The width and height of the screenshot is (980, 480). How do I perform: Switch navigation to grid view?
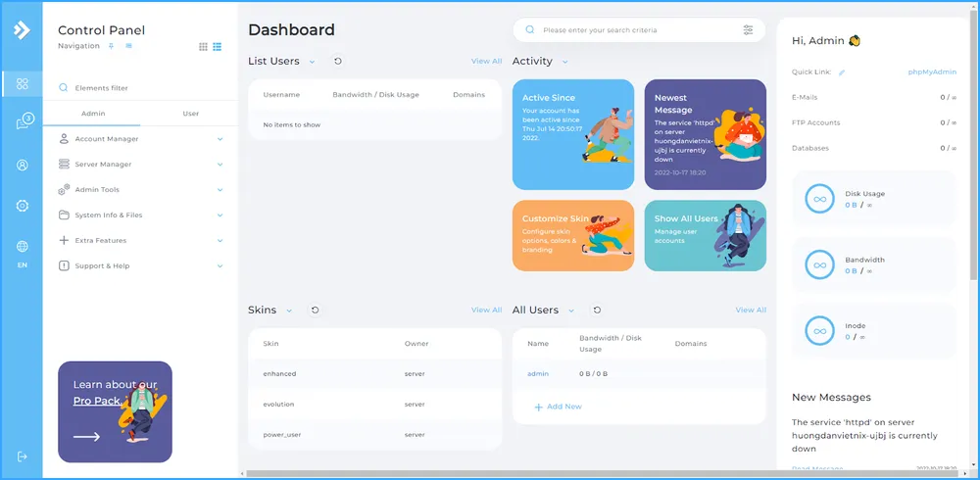click(203, 46)
